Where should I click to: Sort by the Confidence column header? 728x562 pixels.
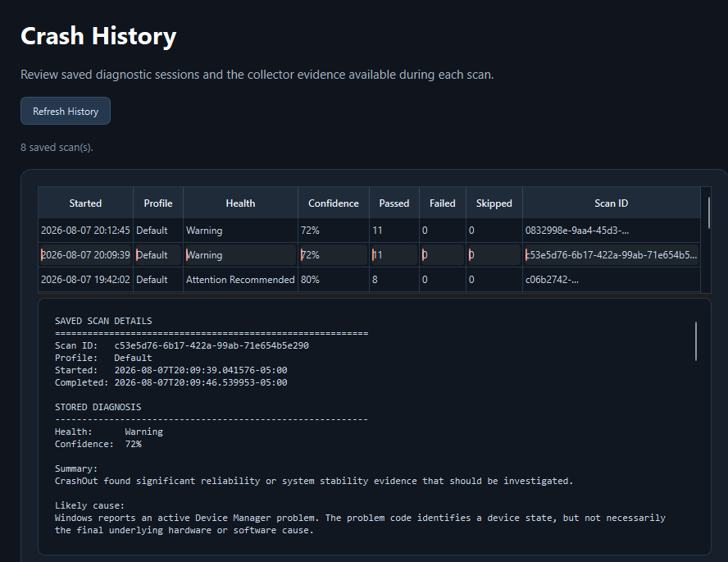pyautogui.click(x=334, y=203)
